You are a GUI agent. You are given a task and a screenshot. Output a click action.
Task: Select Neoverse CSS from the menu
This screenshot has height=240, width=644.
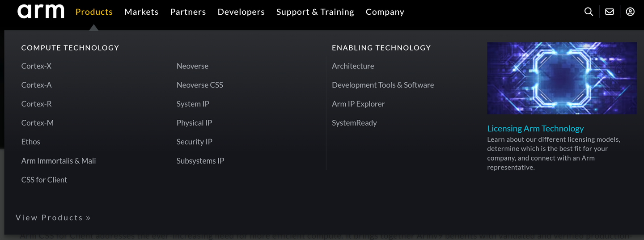(x=199, y=85)
